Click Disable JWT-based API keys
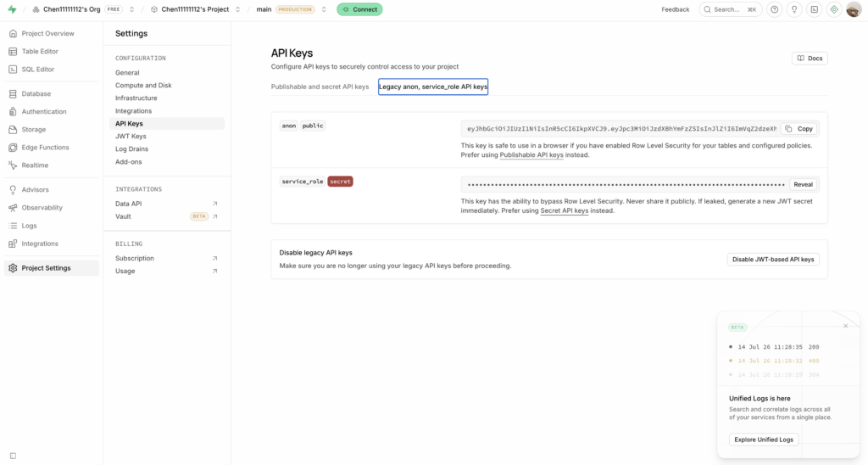 [773, 260]
